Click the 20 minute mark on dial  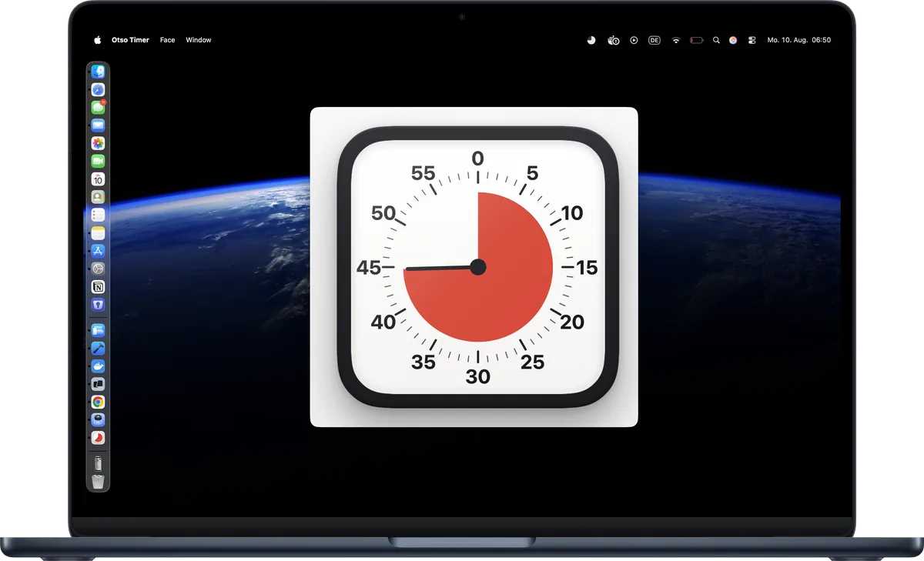[x=571, y=322]
